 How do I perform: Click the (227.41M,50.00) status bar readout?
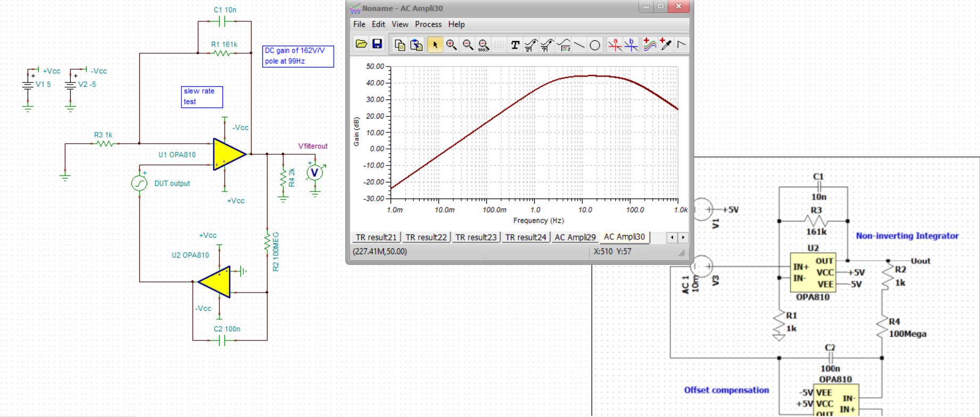[380, 251]
